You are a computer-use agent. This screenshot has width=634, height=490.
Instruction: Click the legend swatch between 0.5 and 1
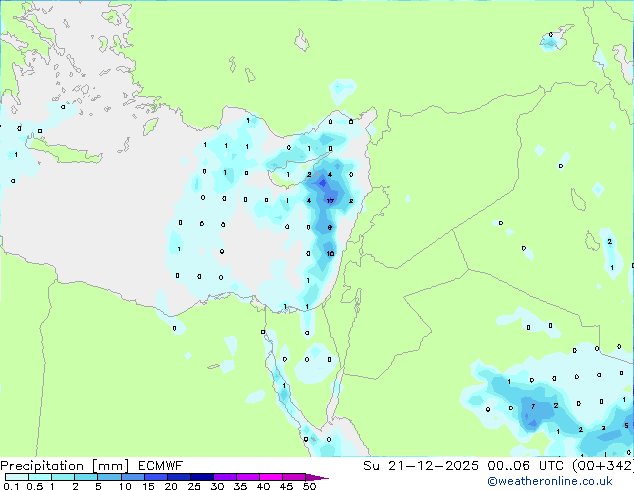(x=40, y=477)
